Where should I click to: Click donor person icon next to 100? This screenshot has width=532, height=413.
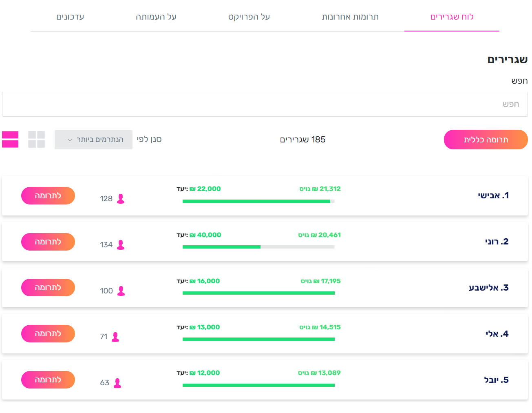click(121, 291)
